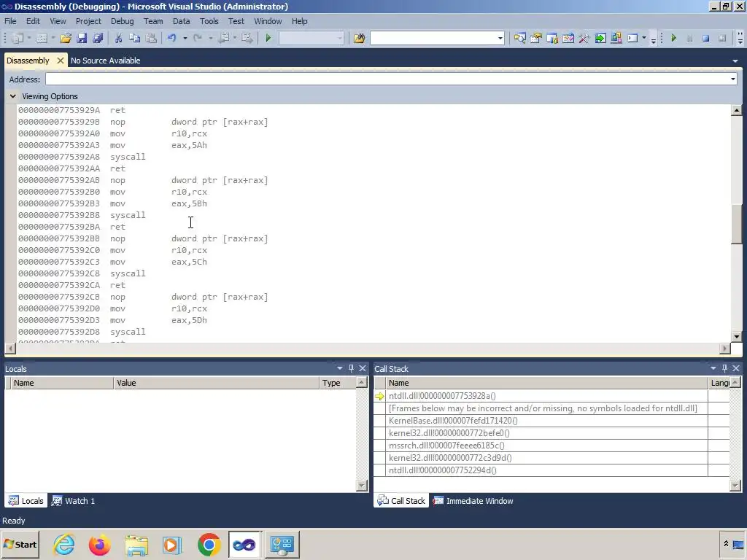Open the Find combo box dropdown

(x=500, y=38)
